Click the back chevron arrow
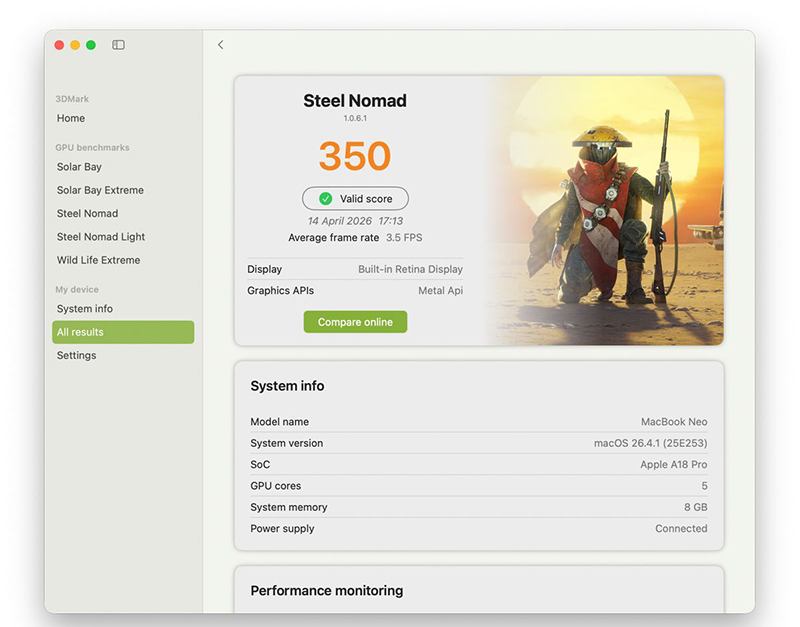Image resolution: width=800 pixels, height=627 pixels. (220, 45)
